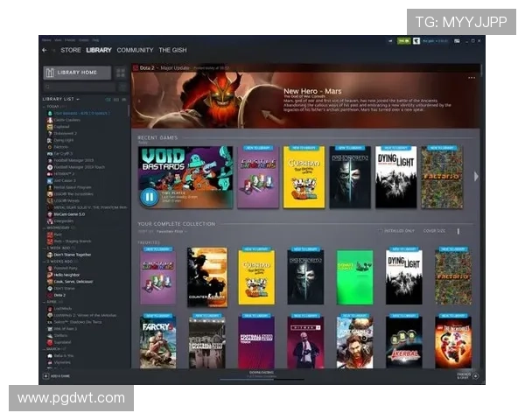Switch to the Community tab
This screenshot has width=525, height=420.
pyautogui.click(x=135, y=50)
